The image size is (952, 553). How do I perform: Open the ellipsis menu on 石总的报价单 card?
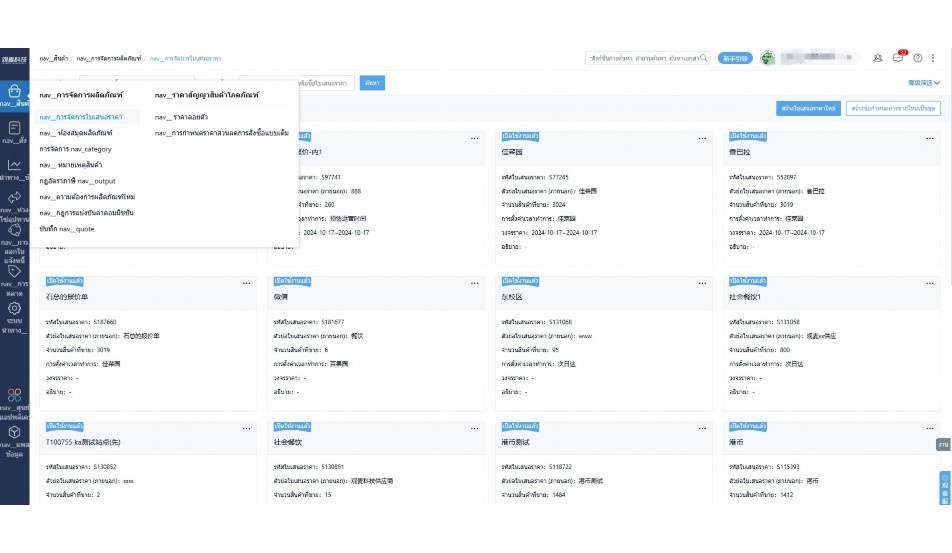point(246,284)
